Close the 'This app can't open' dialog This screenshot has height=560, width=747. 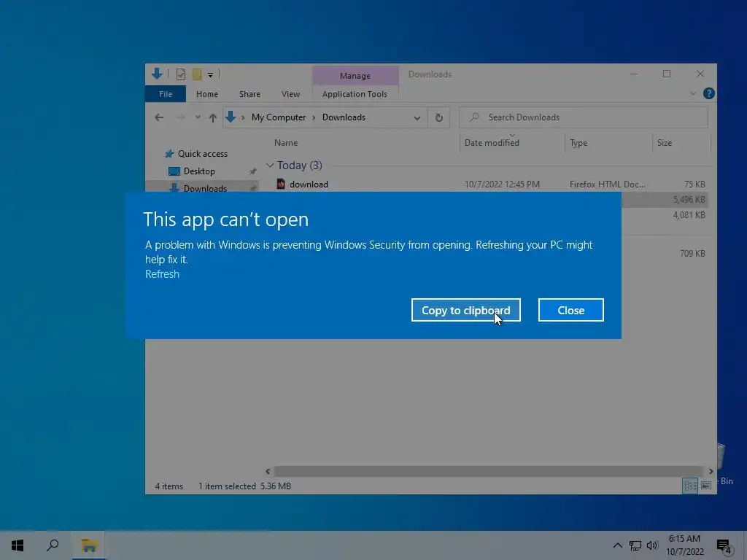click(570, 310)
